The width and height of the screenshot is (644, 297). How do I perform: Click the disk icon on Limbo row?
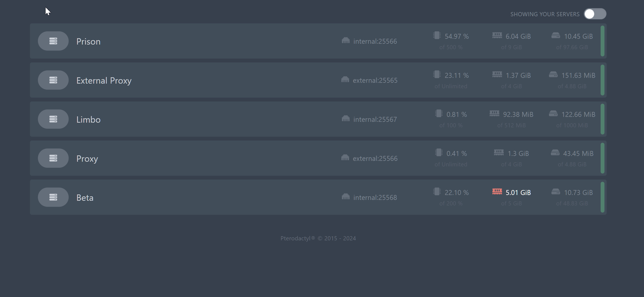553,114
